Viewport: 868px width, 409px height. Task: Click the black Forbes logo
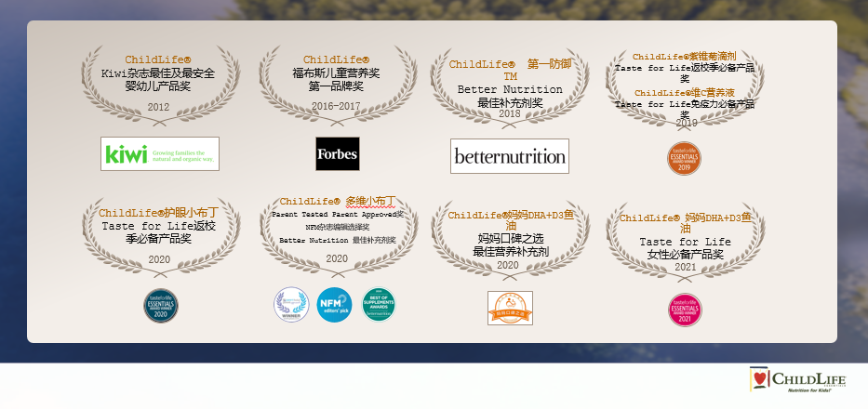pyautogui.click(x=338, y=154)
